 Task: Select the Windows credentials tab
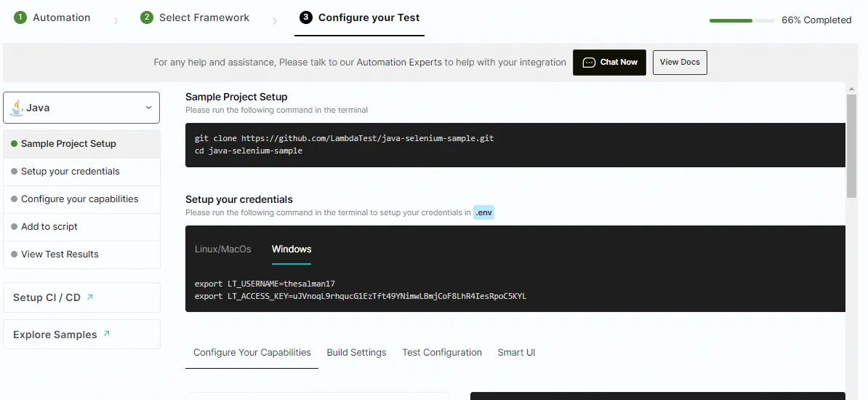tap(292, 249)
